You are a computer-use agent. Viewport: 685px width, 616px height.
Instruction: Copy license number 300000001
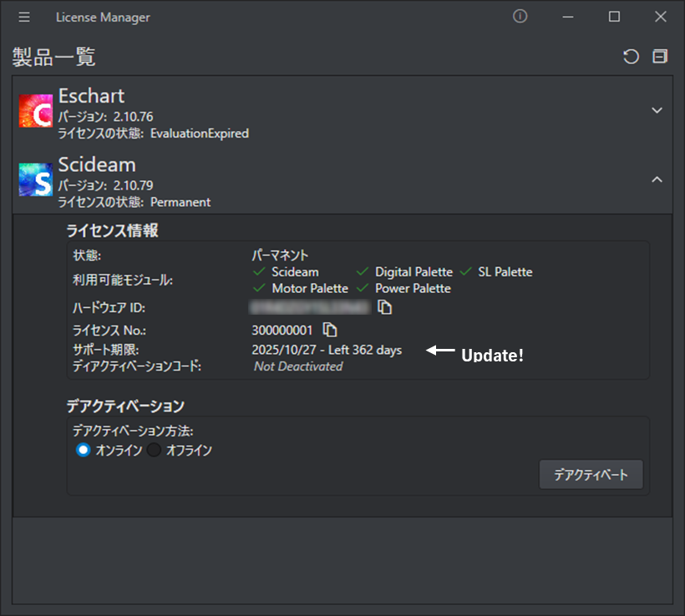(x=330, y=330)
